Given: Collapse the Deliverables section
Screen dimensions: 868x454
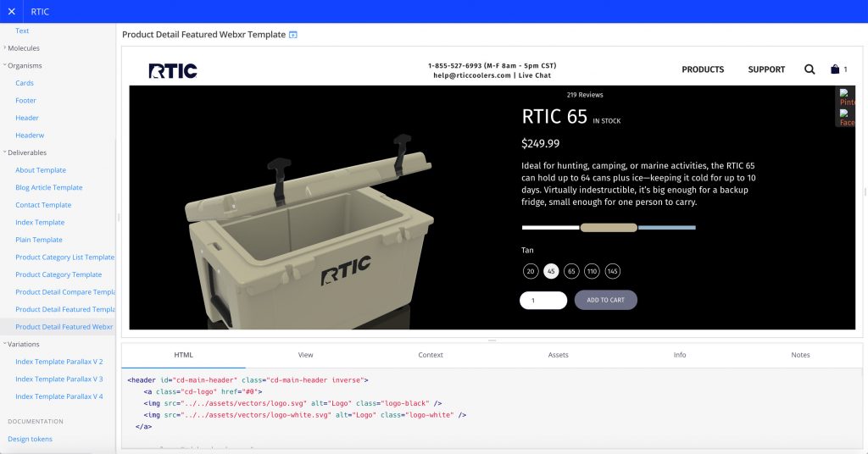Looking at the screenshot, I should (25, 152).
